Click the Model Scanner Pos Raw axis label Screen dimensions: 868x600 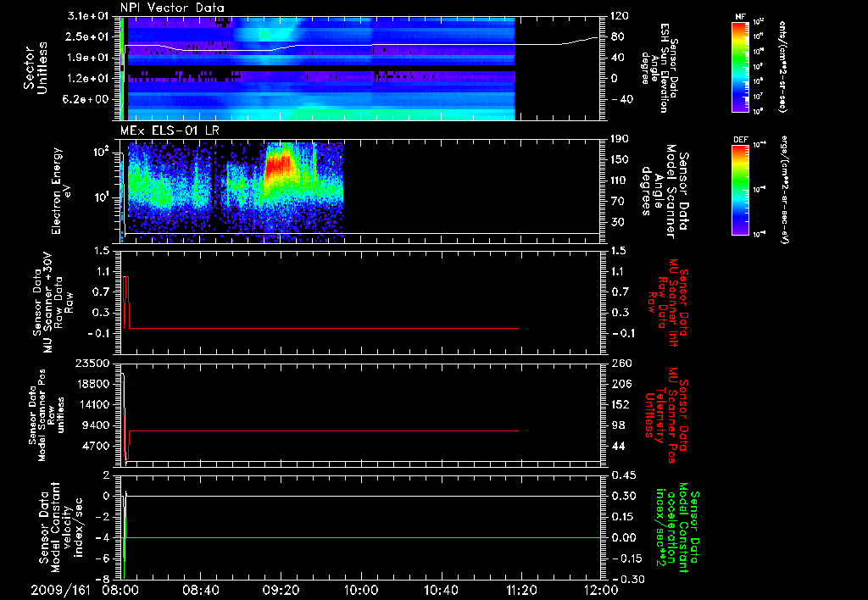pos(46,415)
